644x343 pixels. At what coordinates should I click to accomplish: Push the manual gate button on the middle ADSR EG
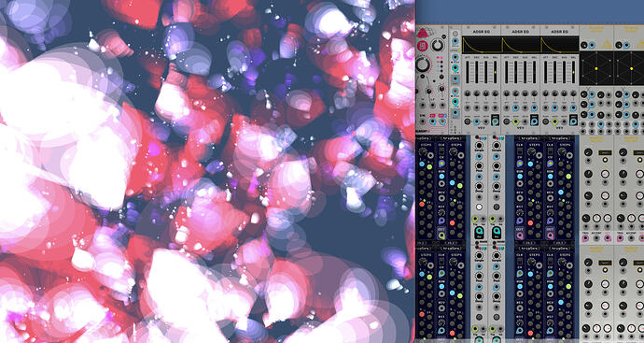507,121
